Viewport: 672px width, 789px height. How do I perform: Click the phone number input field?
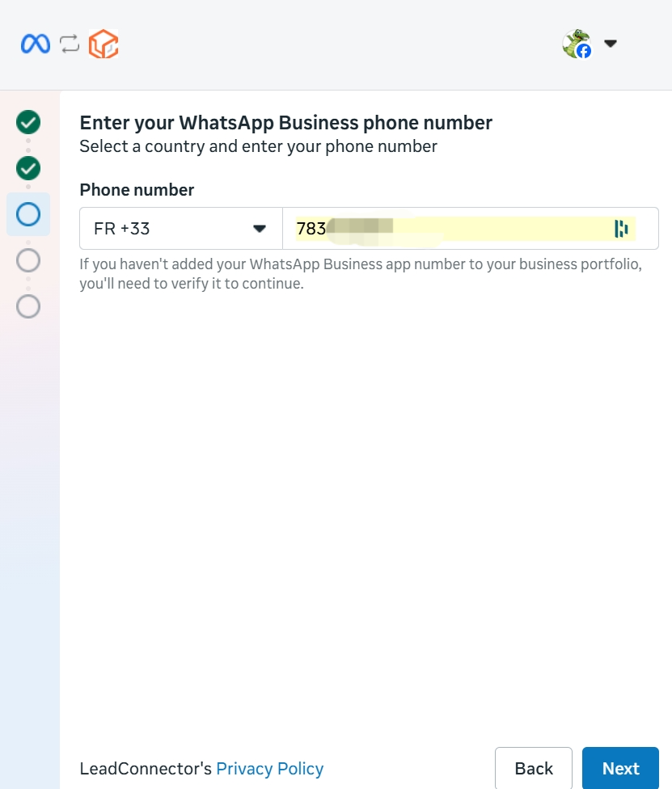click(x=470, y=229)
